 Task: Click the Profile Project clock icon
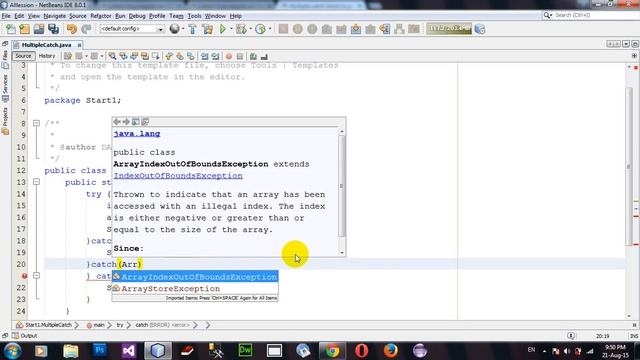point(260,29)
